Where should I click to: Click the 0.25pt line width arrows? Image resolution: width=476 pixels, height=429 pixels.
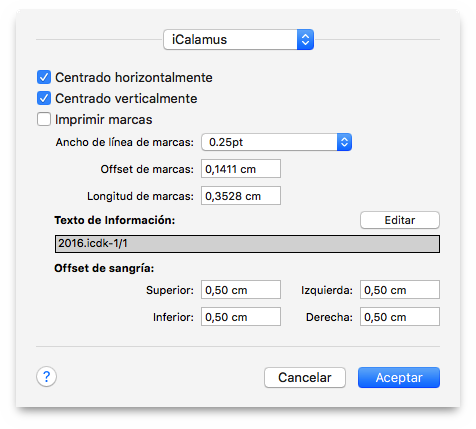point(344,142)
